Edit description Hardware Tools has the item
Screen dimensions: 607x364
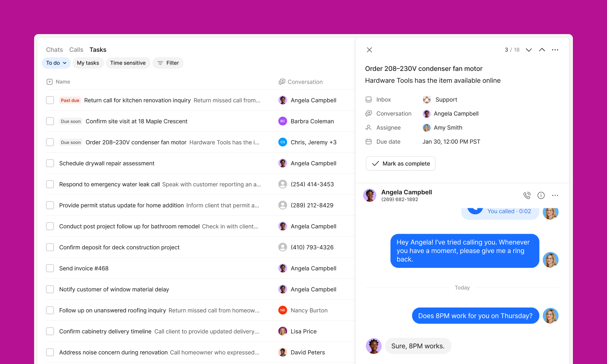click(433, 81)
